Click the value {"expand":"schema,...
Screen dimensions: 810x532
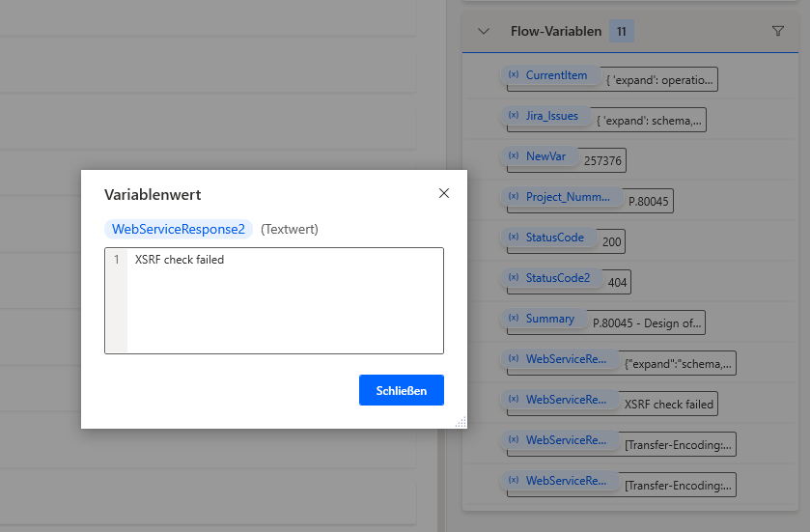pyautogui.click(x=679, y=364)
